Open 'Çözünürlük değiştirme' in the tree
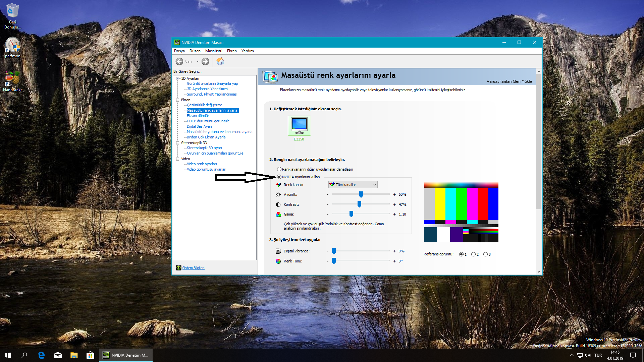Screen dimensions: 644x362 click(x=205, y=105)
